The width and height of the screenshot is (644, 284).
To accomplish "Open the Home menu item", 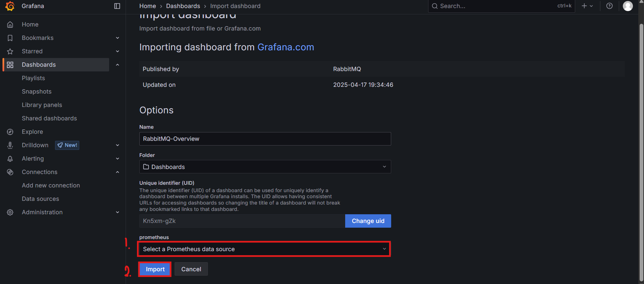I will coord(30,24).
